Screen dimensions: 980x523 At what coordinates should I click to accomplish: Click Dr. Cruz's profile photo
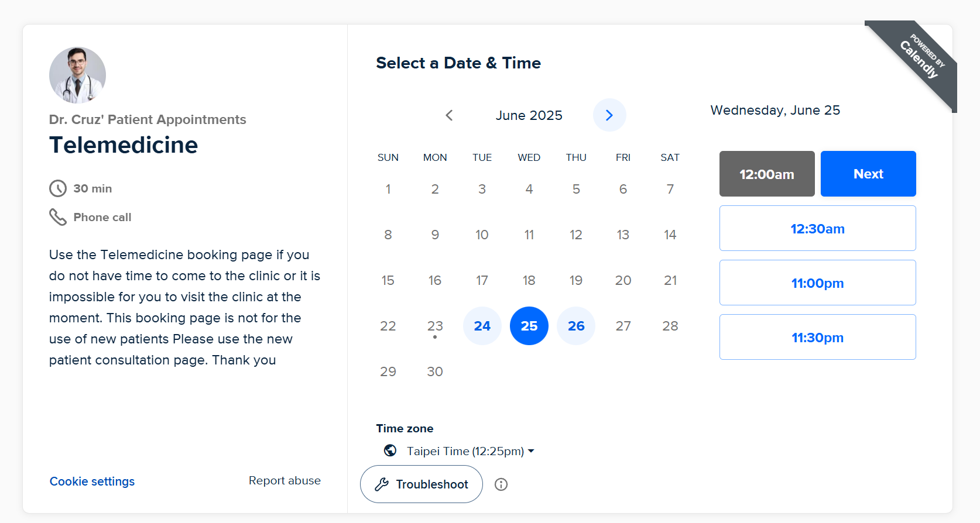tap(77, 75)
